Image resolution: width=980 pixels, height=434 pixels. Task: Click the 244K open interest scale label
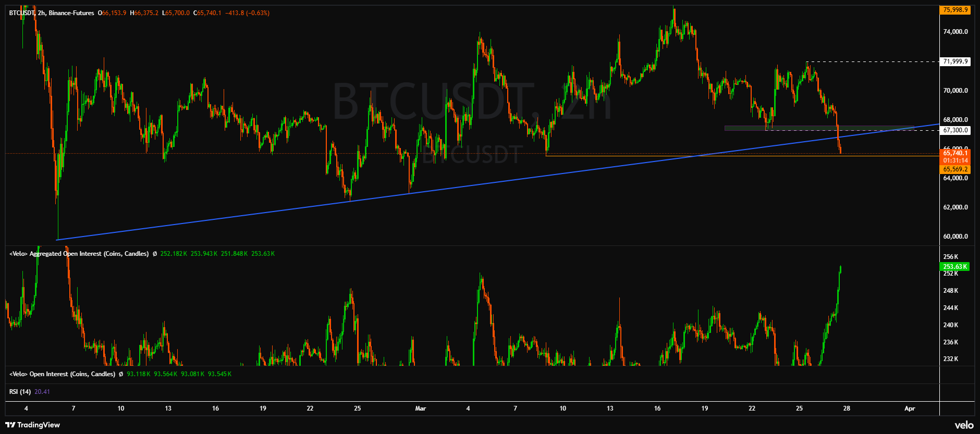(951, 308)
